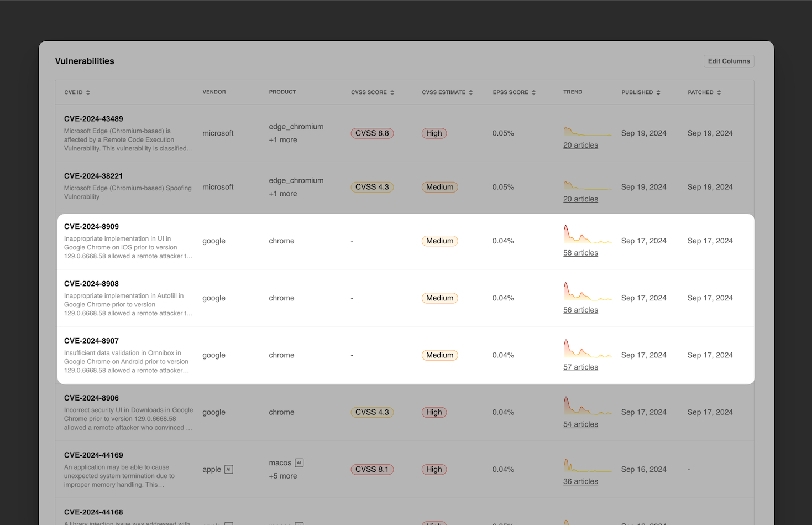
Task: Sort by Published column arrows
Action: pyautogui.click(x=658, y=92)
